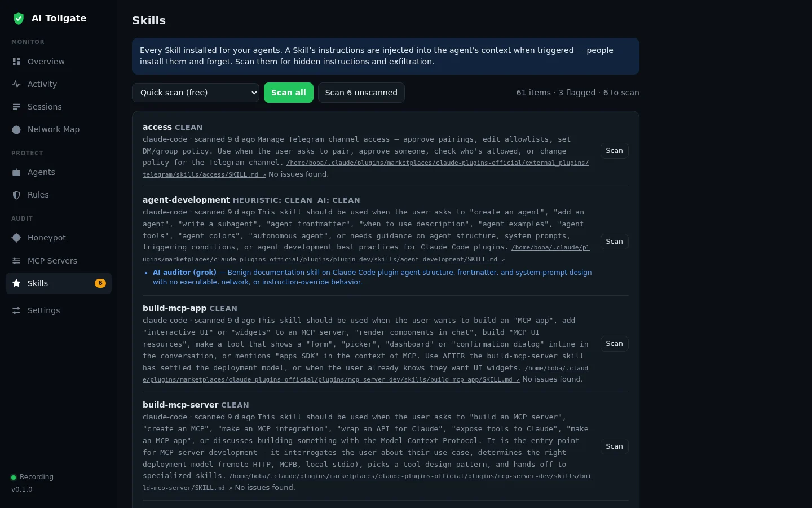Click the Network Map globe icon
Screen dimensions: 812x508
point(16,129)
